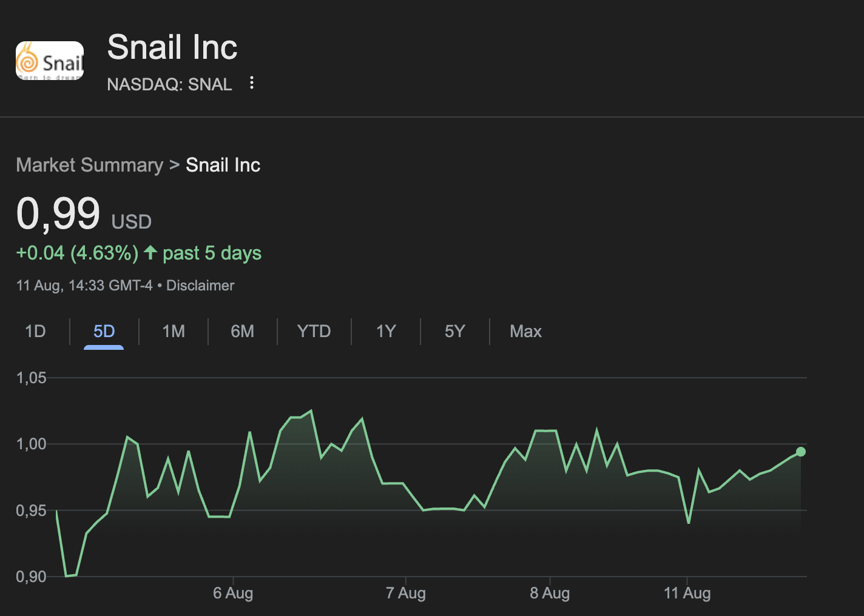Click the Market Summary breadcrumb link

(90, 165)
